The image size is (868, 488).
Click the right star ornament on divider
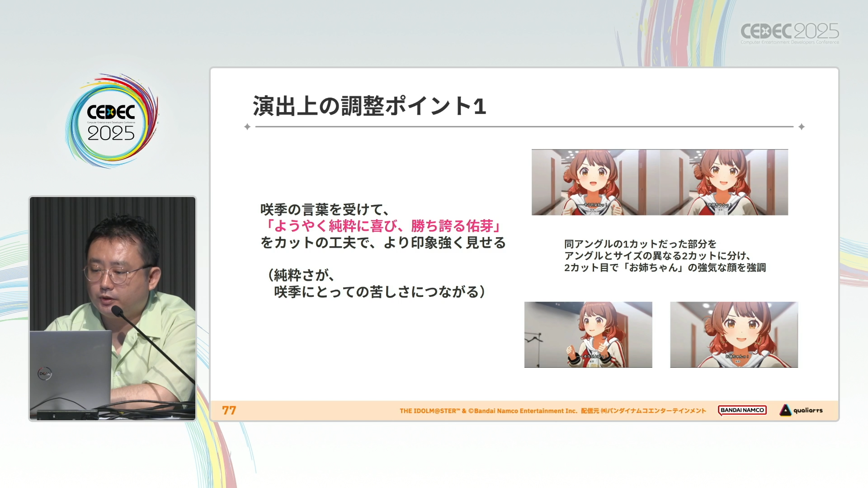click(801, 127)
